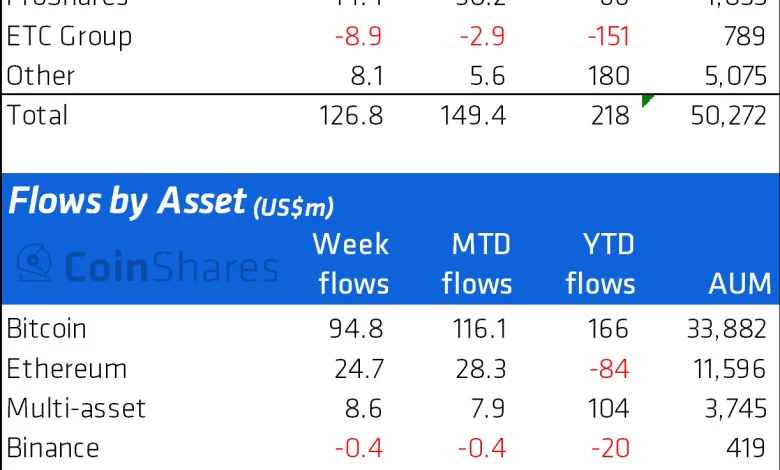Select the CoinShares watermark text

[172, 266]
